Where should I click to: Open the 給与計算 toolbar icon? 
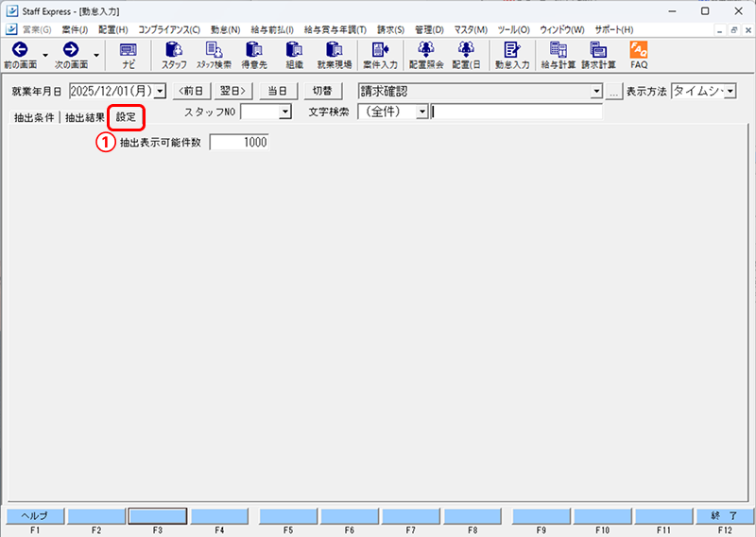[558, 55]
